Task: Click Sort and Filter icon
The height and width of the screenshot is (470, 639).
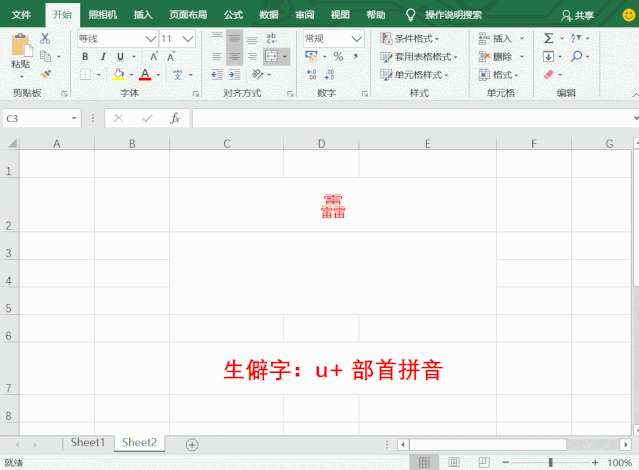Action: coord(576,38)
